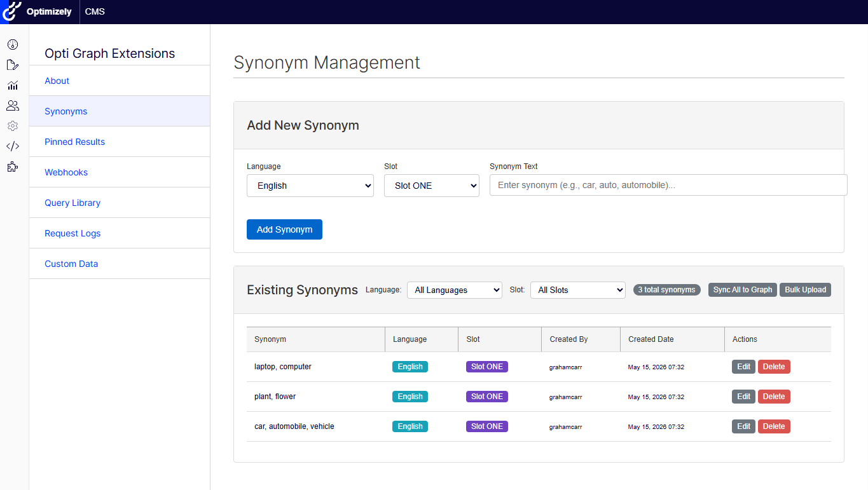Open Pinned Results section
The image size is (868, 490).
click(x=120, y=142)
